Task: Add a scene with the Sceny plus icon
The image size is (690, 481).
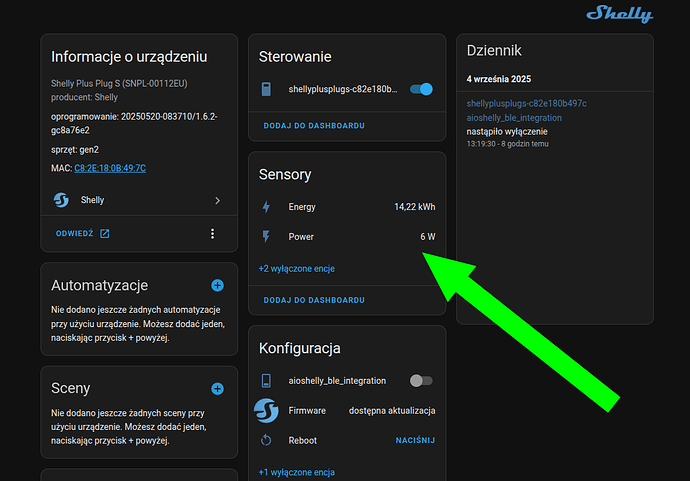Action: pos(217,388)
